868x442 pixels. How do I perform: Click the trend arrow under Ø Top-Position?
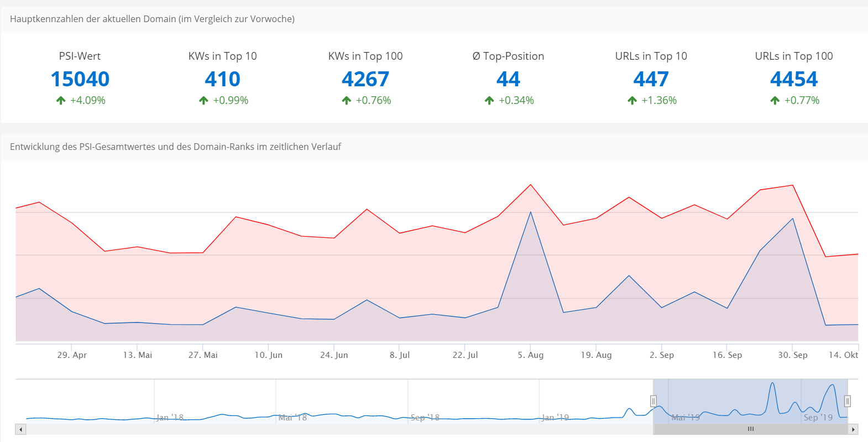(489, 101)
